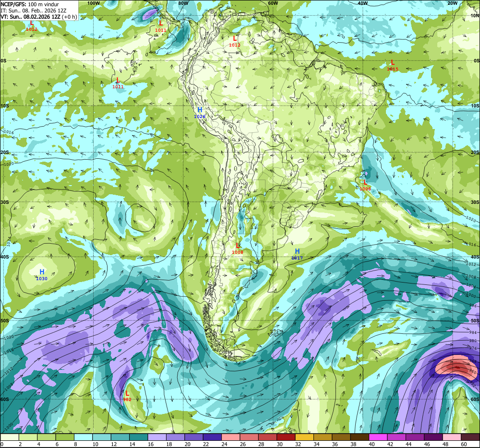Click the L 1012 low over Venezuela

pos(235,41)
